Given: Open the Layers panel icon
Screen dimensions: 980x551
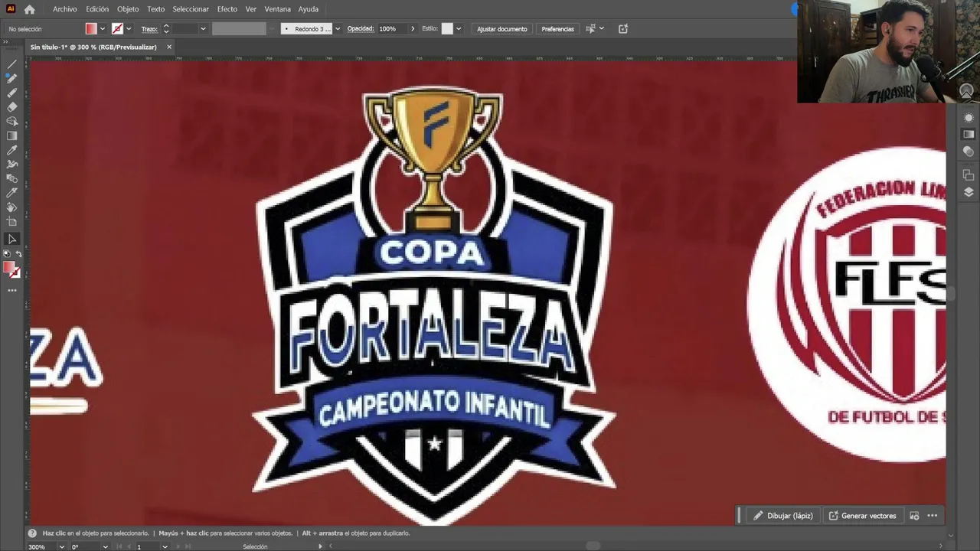Looking at the screenshot, I should [969, 192].
